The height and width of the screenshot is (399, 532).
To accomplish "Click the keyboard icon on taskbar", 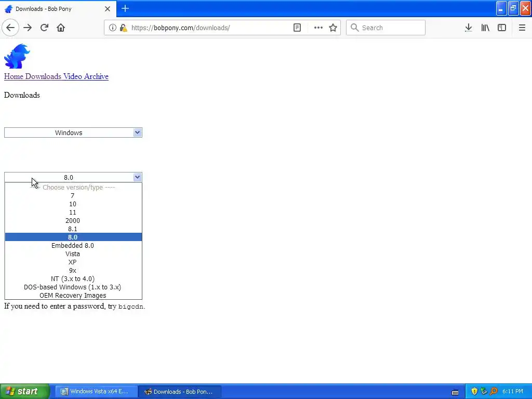I will tap(455, 392).
